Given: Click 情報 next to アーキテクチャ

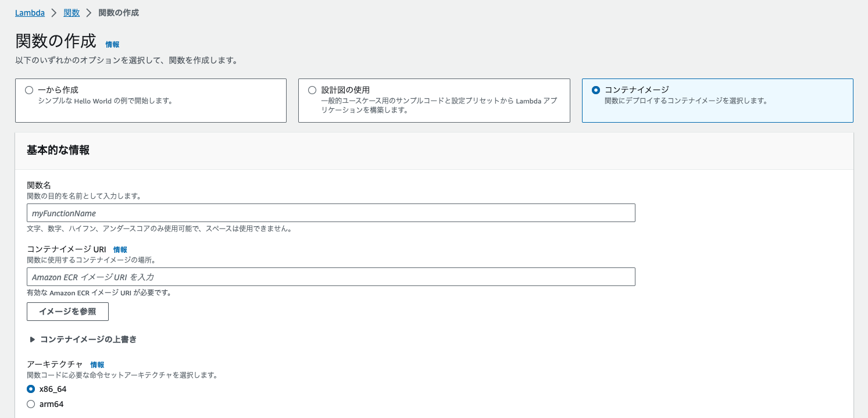Looking at the screenshot, I should tap(97, 365).
